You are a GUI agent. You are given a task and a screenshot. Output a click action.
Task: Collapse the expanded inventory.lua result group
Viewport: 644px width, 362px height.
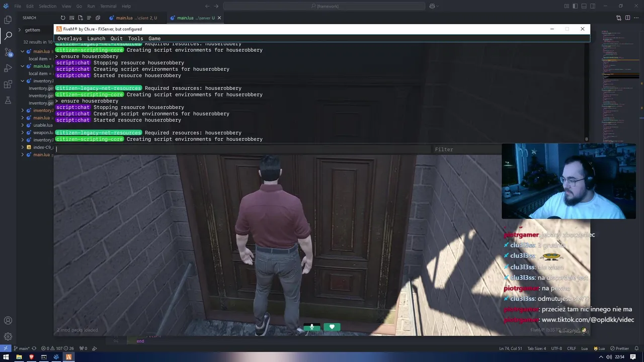click(22, 80)
